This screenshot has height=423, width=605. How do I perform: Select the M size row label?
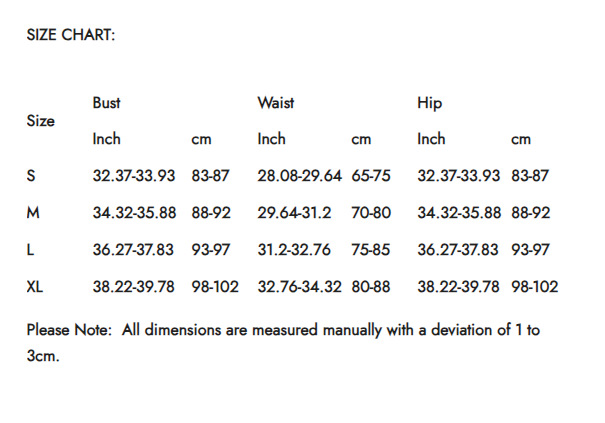pos(33,213)
